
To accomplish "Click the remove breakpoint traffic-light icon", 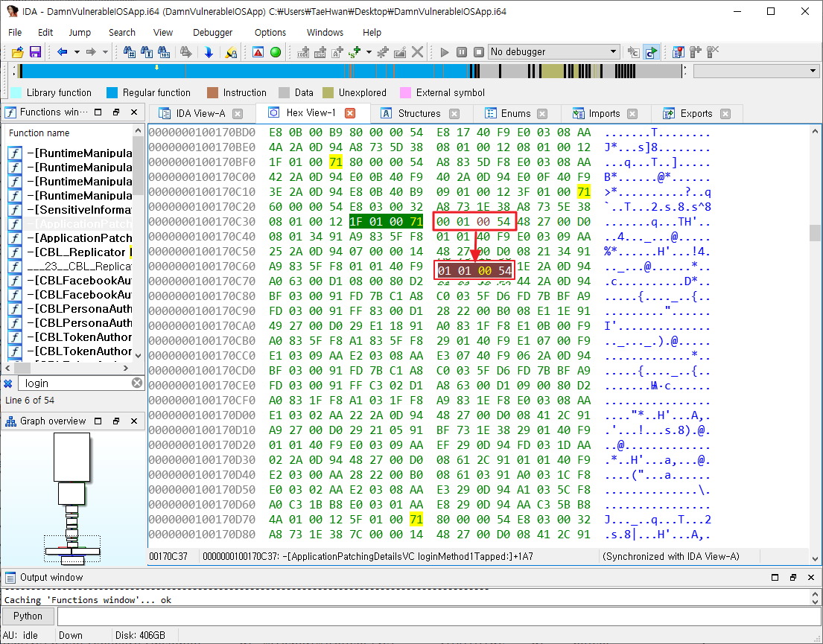I will 713,52.
